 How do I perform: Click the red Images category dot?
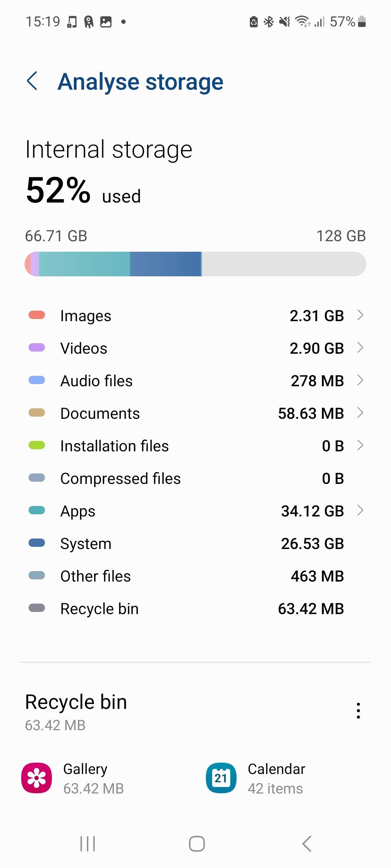tap(37, 315)
